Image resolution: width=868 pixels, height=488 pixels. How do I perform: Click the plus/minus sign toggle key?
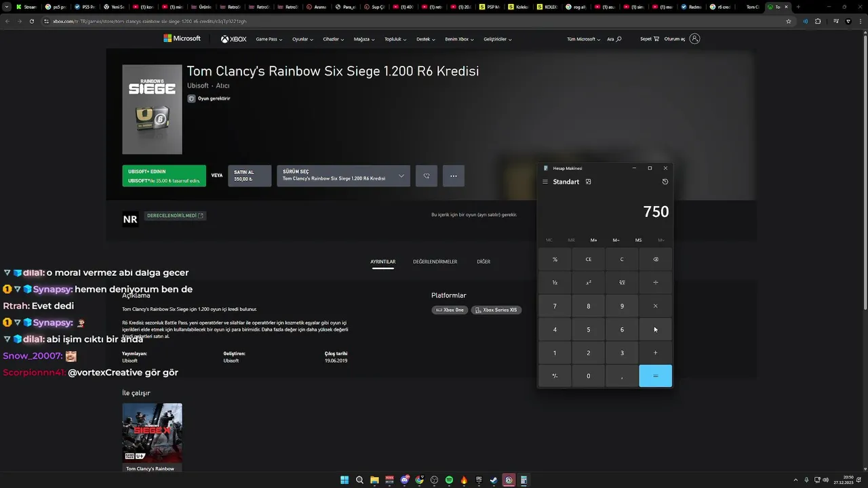(x=555, y=376)
